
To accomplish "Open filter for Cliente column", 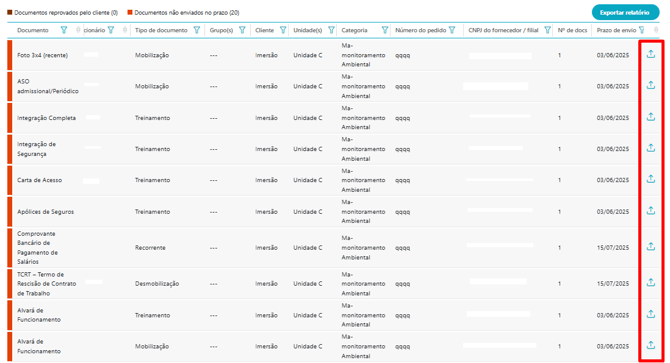I will tap(282, 30).
